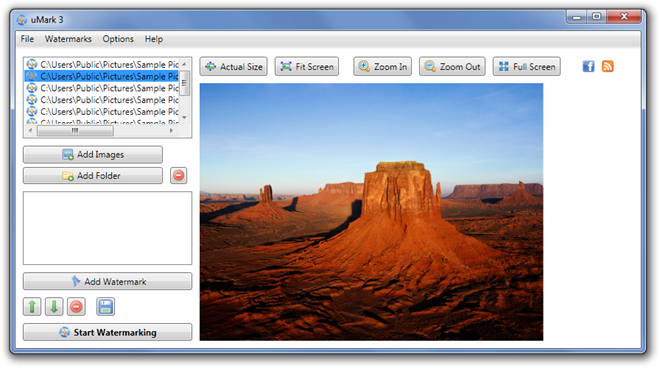Screen dimensions: 660x368
Task: Click the Add Watermark button
Action: click(x=107, y=281)
